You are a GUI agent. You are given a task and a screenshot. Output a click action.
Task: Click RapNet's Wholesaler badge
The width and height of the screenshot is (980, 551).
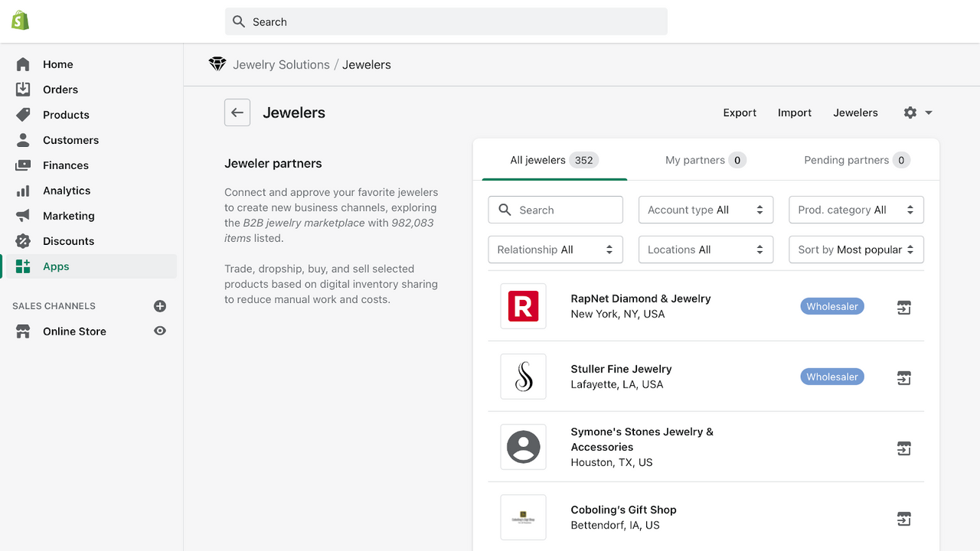click(x=832, y=306)
